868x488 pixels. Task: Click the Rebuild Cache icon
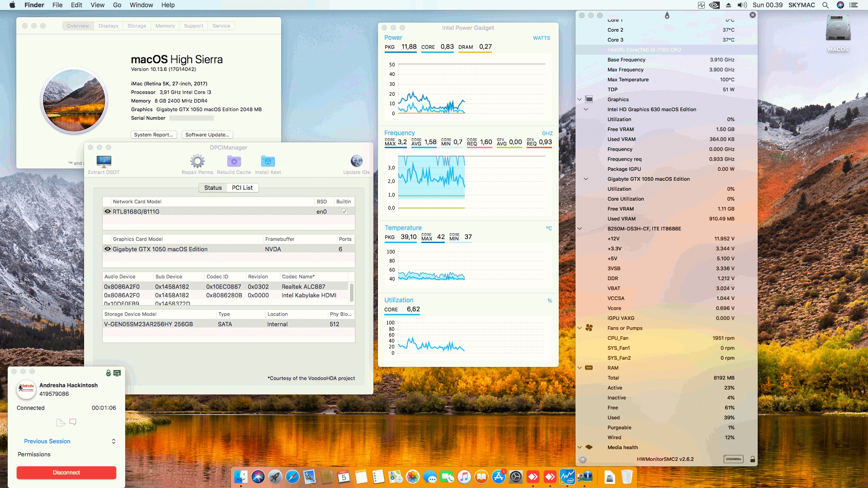[x=234, y=161]
